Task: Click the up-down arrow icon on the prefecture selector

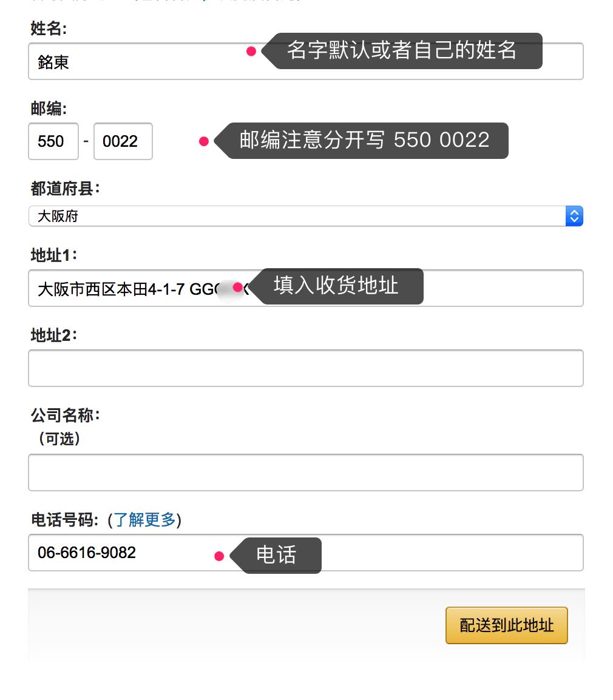Action: click(x=574, y=216)
